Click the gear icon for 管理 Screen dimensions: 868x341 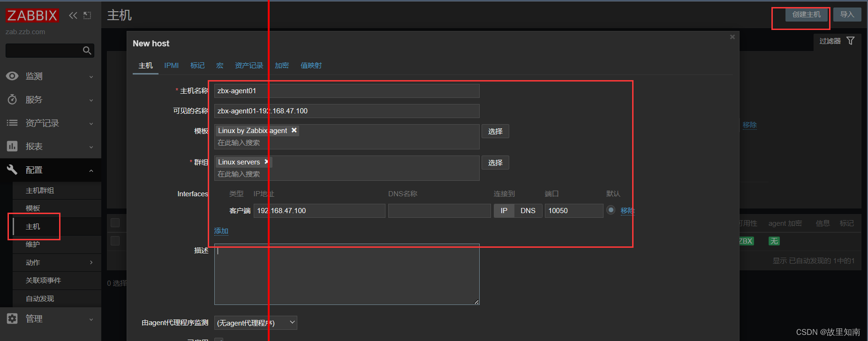pyautogui.click(x=12, y=319)
